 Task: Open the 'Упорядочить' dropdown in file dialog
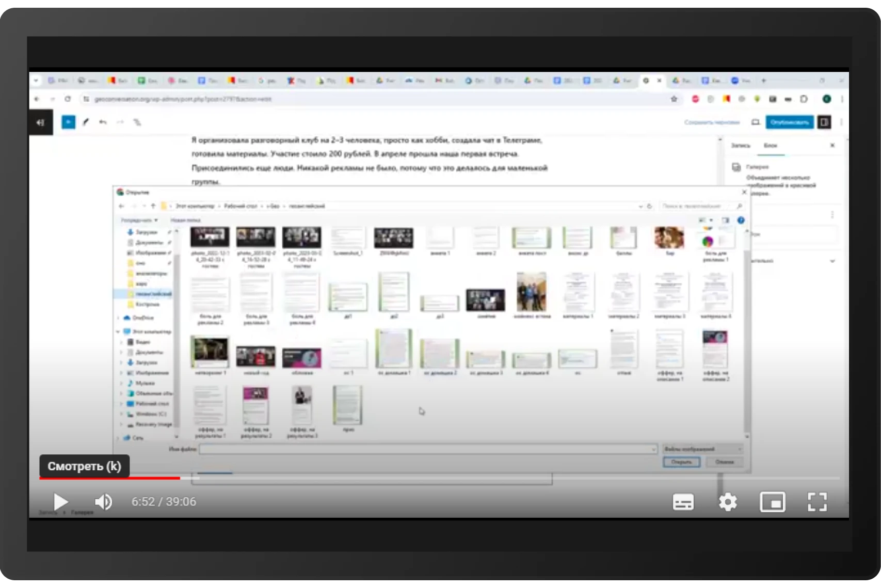pyautogui.click(x=139, y=220)
